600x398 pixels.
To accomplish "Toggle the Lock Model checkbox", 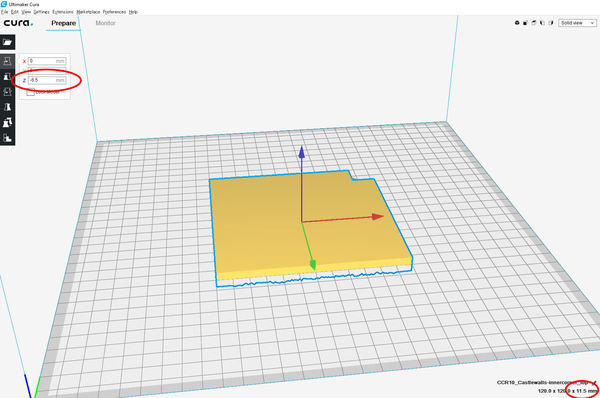I will pyautogui.click(x=31, y=92).
